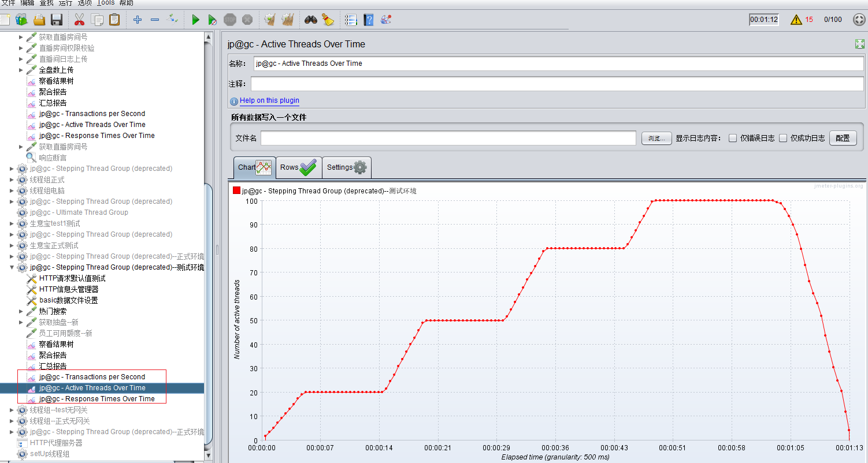Click the Clear All double broom icon
The image size is (868, 463).
click(287, 20)
